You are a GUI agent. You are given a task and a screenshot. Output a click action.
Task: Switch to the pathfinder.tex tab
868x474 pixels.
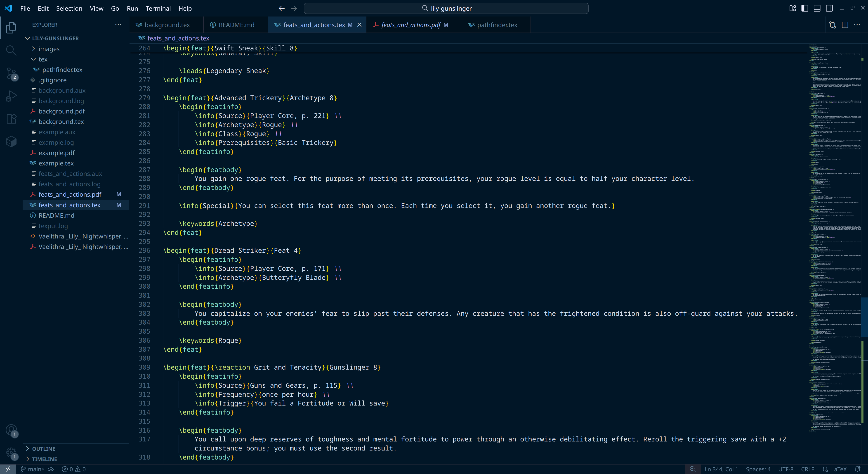pyautogui.click(x=497, y=25)
